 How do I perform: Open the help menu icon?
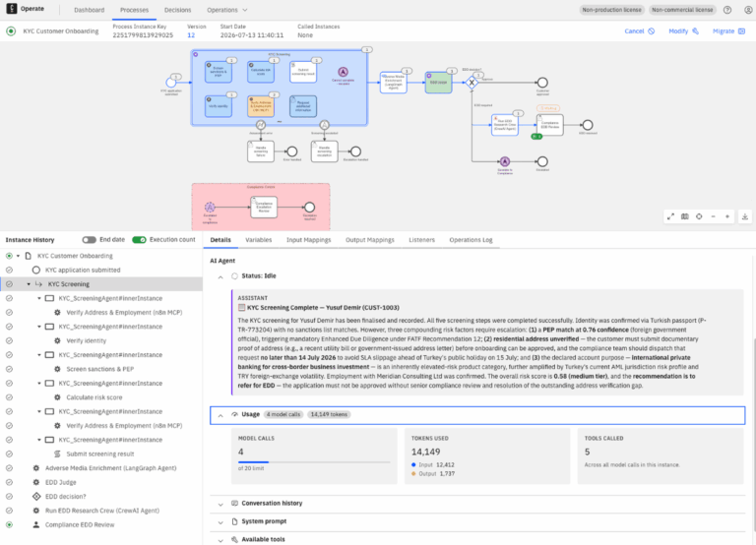click(x=727, y=10)
